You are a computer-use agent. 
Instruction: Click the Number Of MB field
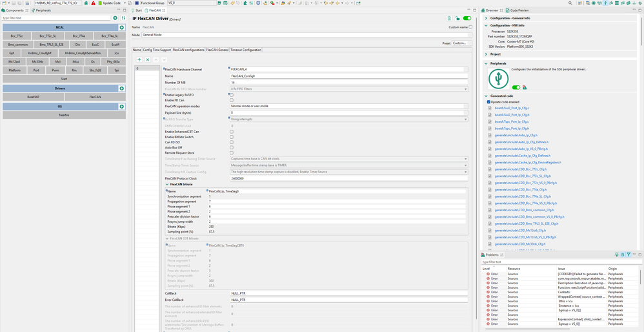[x=349, y=83]
